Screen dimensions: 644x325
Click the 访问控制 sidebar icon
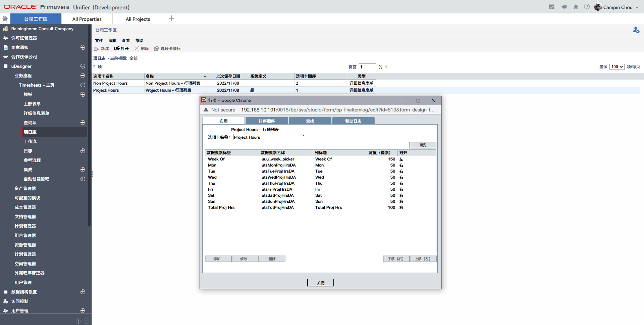(x=5, y=301)
